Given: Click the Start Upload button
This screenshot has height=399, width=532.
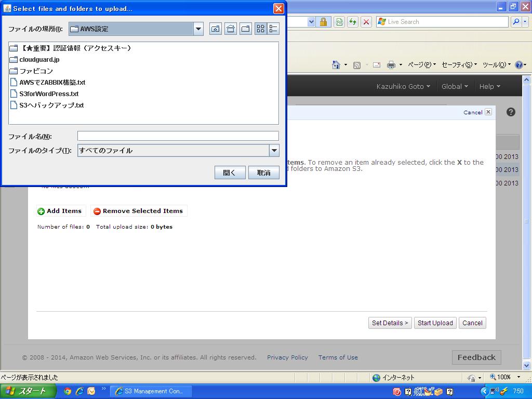Looking at the screenshot, I should [x=435, y=323].
